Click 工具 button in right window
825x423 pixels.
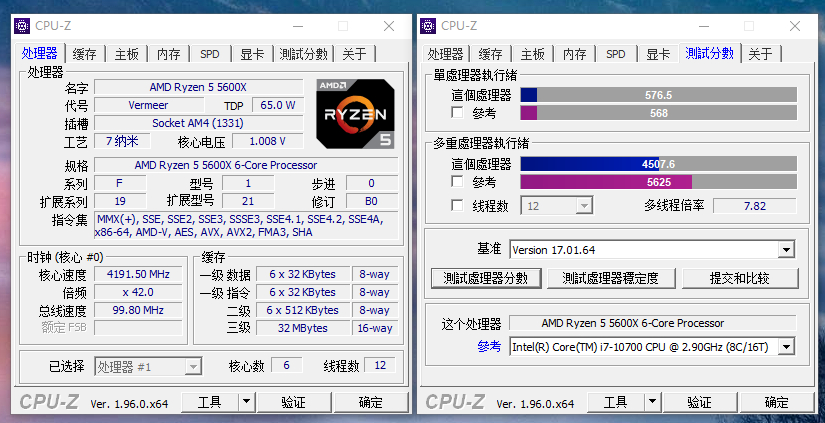[616, 402]
